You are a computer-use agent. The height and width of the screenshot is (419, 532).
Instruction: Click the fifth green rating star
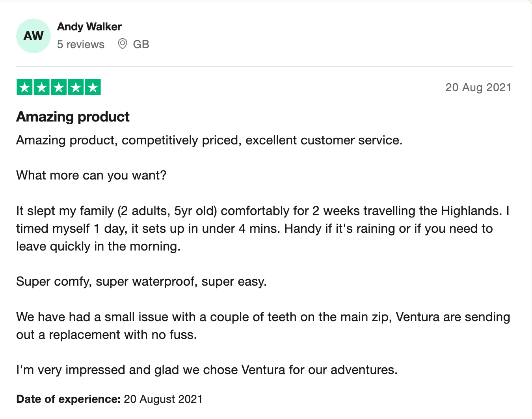pyautogui.click(x=93, y=88)
